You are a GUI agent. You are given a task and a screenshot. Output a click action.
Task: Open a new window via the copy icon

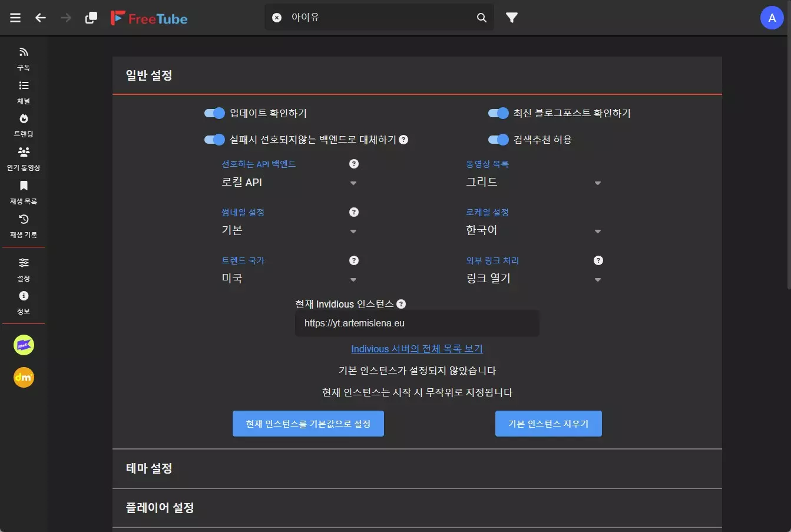click(x=91, y=18)
